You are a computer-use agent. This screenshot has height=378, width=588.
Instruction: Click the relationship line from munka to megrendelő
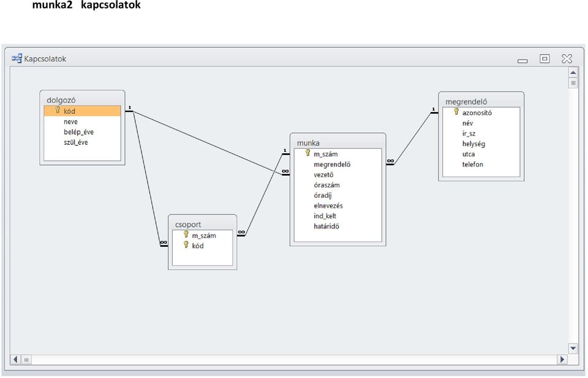pos(412,138)
